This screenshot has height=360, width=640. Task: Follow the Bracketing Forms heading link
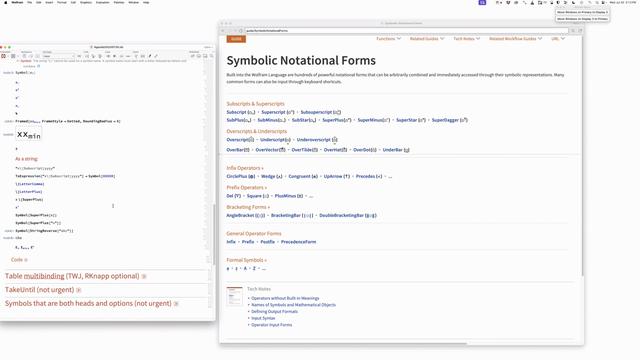[248, 207]
